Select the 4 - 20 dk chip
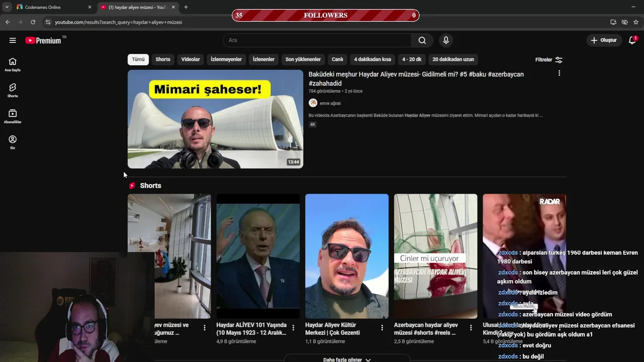 point(412,59)
